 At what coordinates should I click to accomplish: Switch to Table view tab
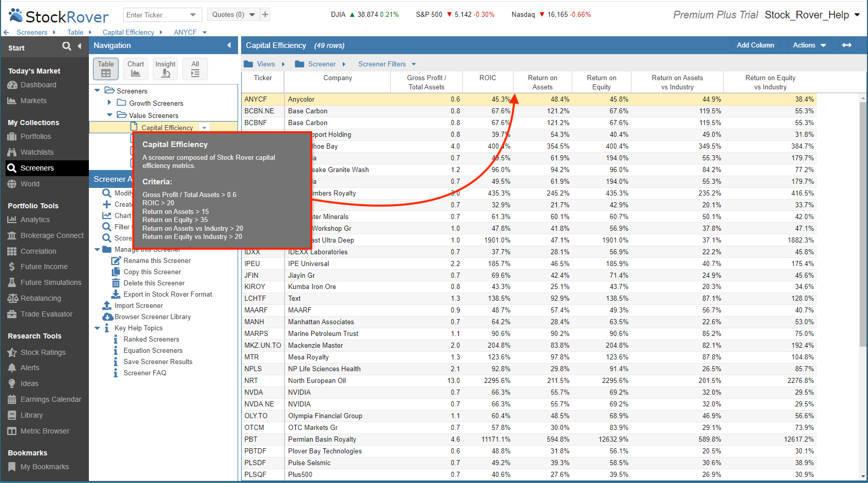(x=106, y=69)
